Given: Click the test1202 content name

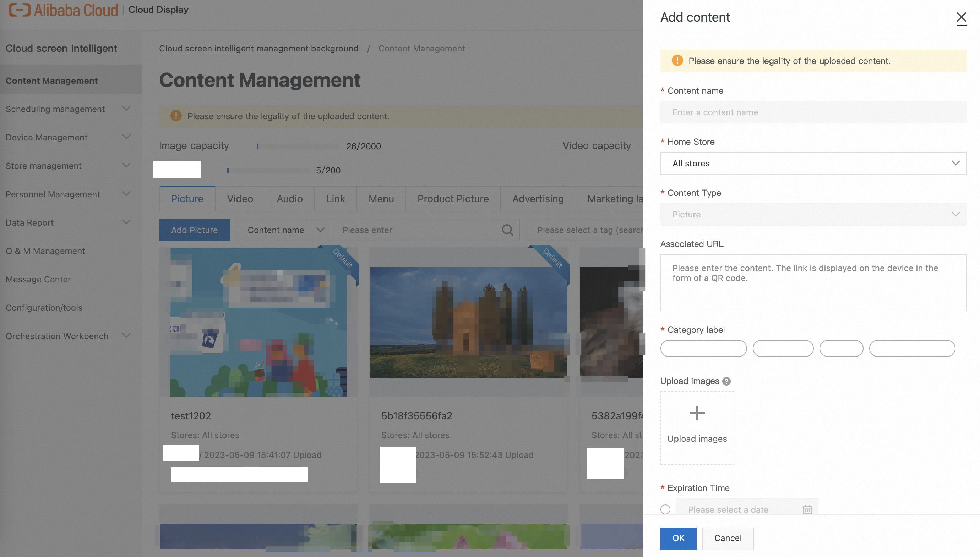Looking at the screenshot, I should pyautogui.click(x=191, y=415).
